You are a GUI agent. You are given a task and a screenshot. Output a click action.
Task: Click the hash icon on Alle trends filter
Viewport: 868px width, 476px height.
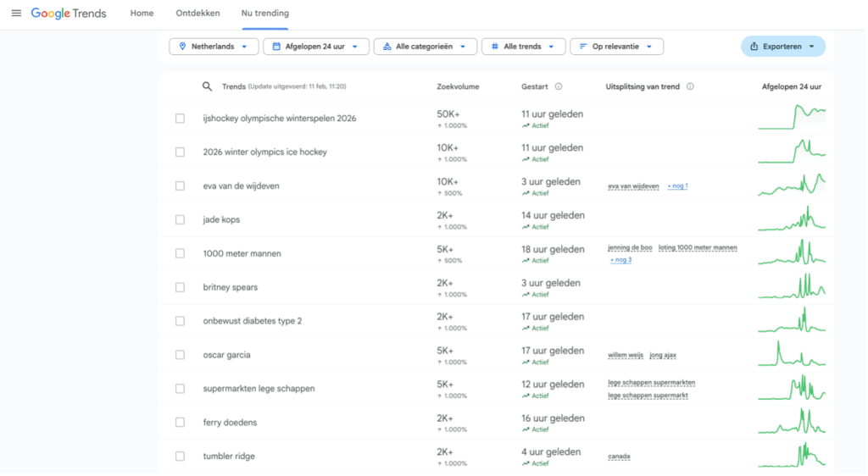tap(495, 47)
